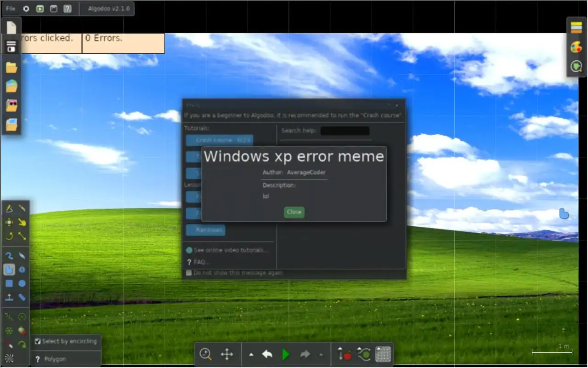
Task: Select the Chain tool
Action: pyautogui.click(x=22, y=298)
